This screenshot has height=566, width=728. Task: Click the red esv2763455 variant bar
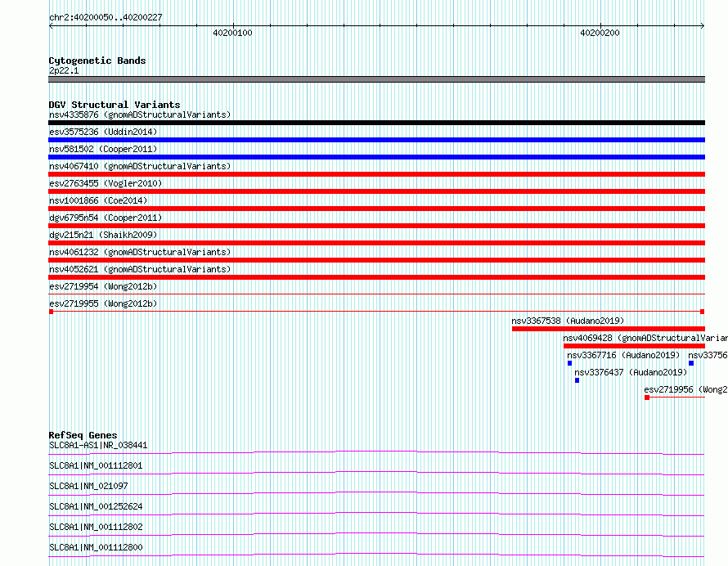pos(376,191)
